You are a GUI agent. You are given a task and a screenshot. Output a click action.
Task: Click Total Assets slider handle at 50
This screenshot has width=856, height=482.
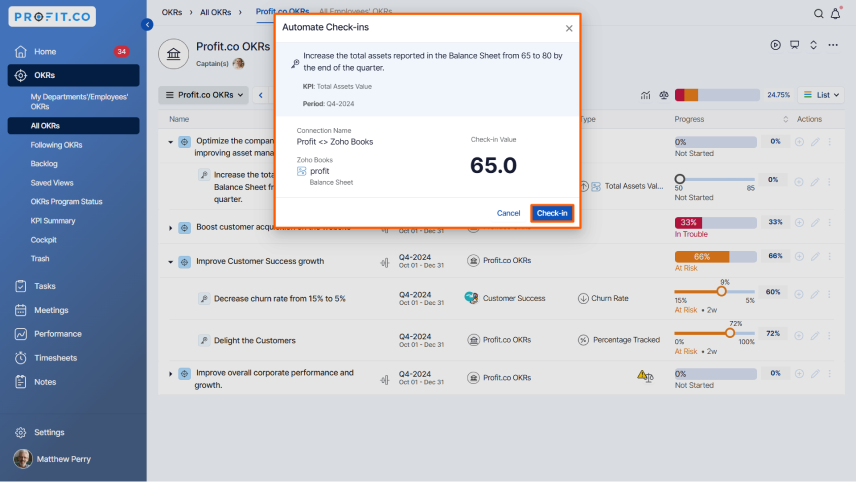click(680, 179)
